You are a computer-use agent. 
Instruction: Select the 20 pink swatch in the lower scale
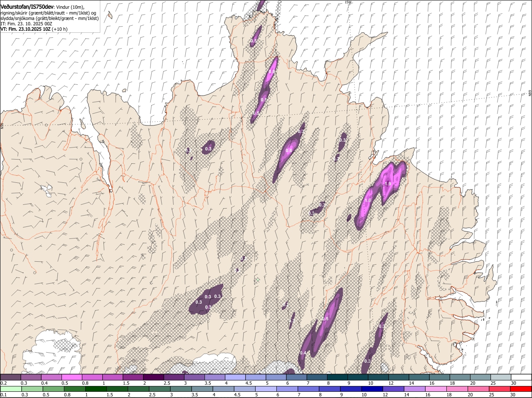478,389
